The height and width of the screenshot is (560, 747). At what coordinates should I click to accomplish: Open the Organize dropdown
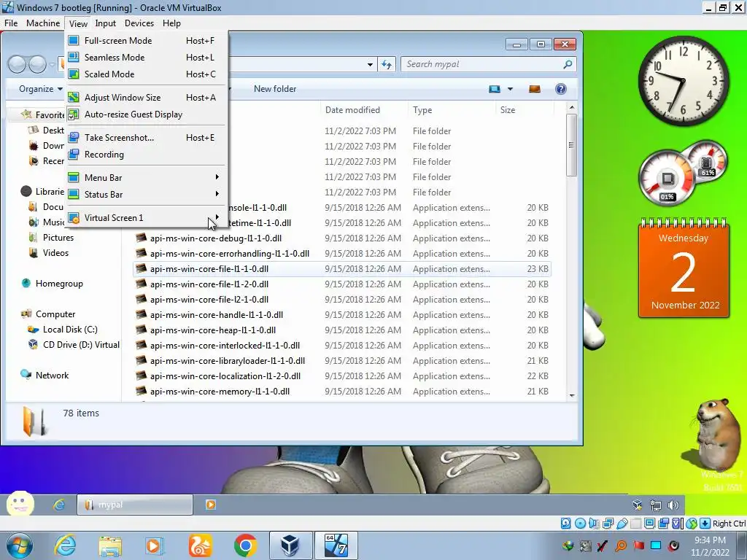pos(41,89)
